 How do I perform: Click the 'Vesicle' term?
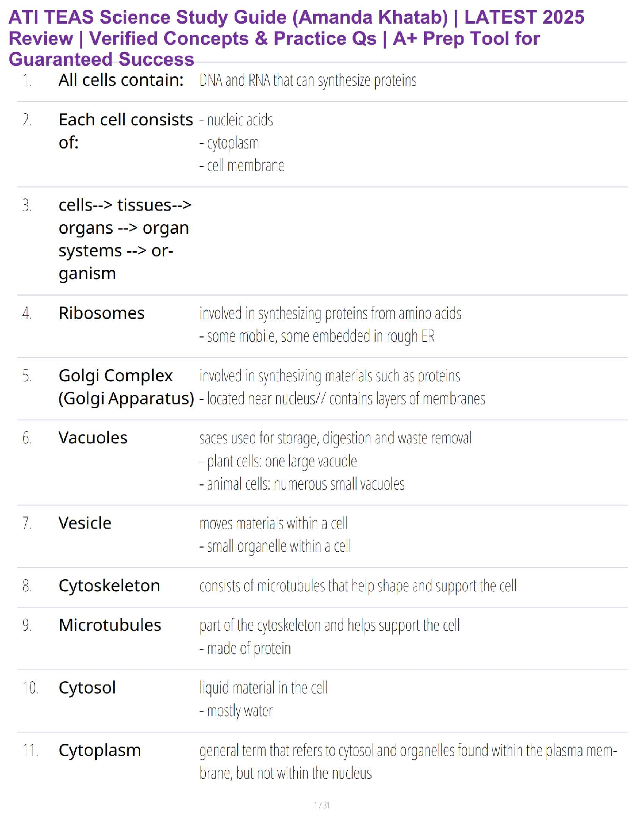pos(85,523)
